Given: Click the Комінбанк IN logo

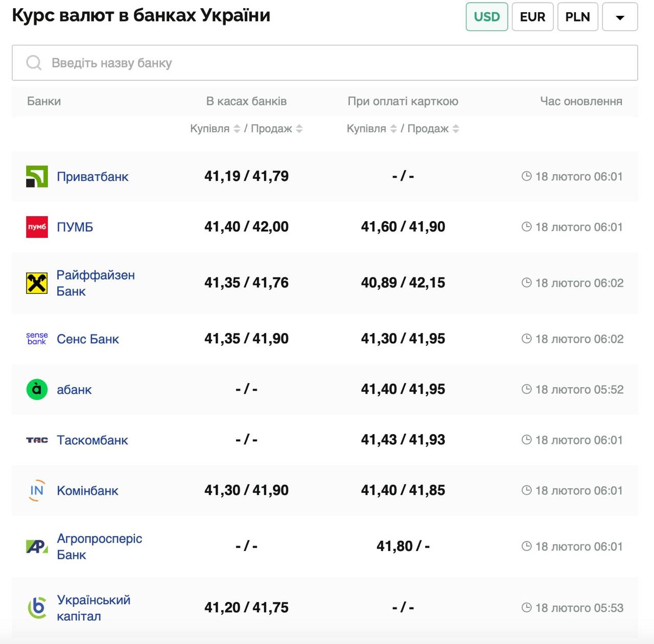Looking at the screenshot, I should [x=36, y=490].
